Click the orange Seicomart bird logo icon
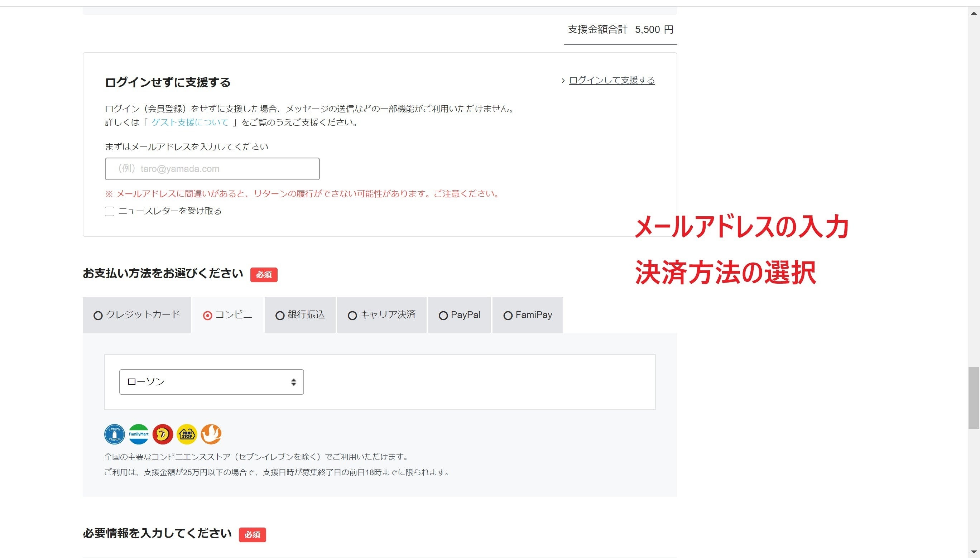The height and width of the screenshot is (558, 980). click(x=211, y=434)
